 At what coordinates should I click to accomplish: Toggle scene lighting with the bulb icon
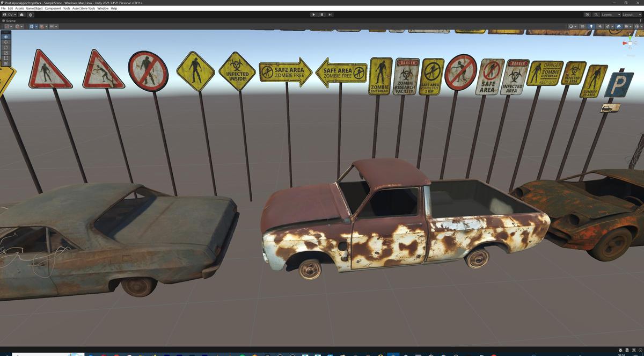pyautogui.click(x=591, y=26)
